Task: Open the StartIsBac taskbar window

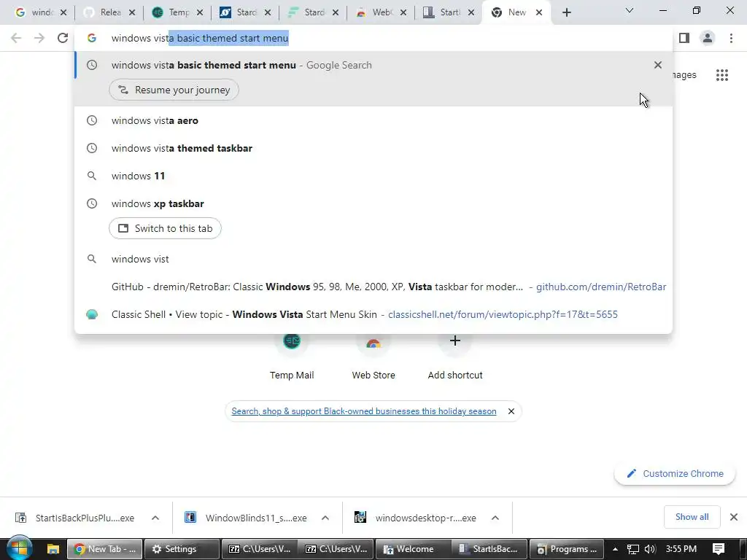Action: 490,549
